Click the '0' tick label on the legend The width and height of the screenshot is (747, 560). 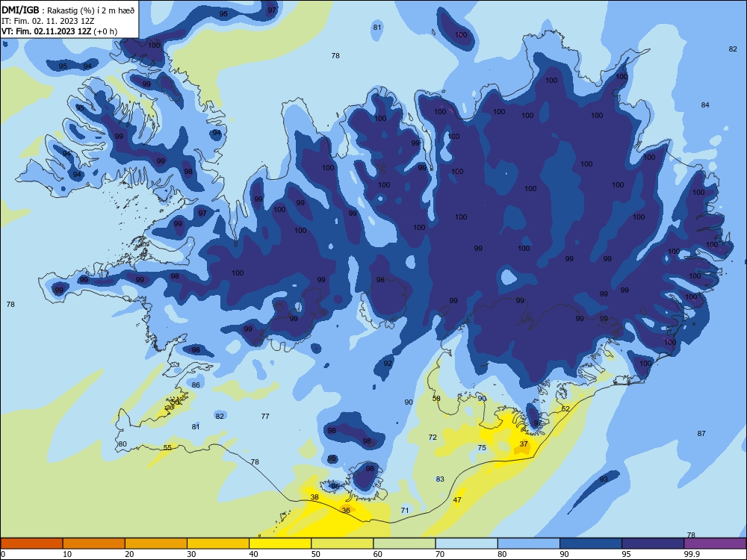(3, 554)
